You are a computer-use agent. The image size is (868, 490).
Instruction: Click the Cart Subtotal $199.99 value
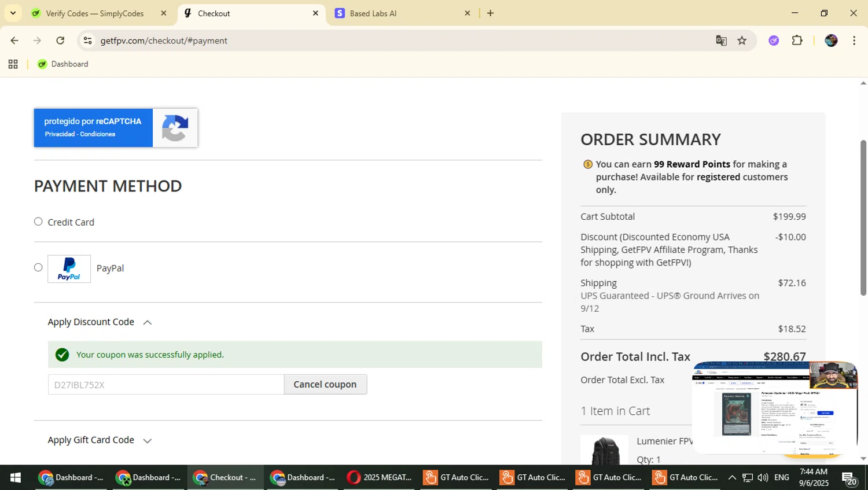[x=789, y=216]
